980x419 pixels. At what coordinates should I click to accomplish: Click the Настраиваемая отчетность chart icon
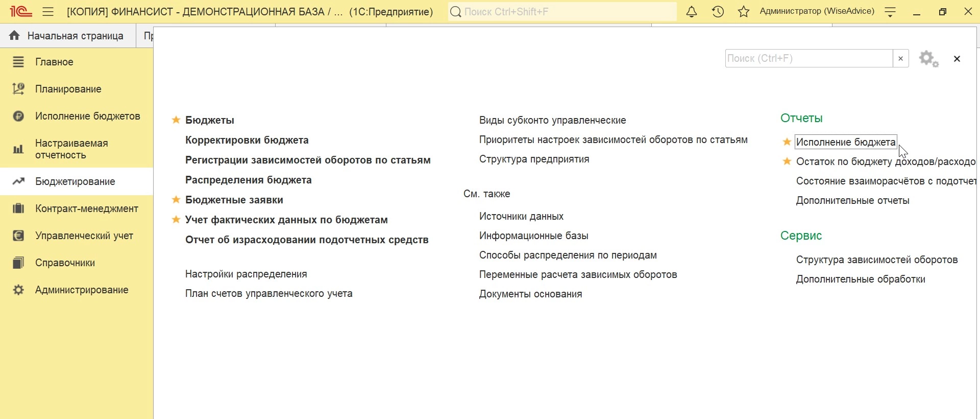18,149
